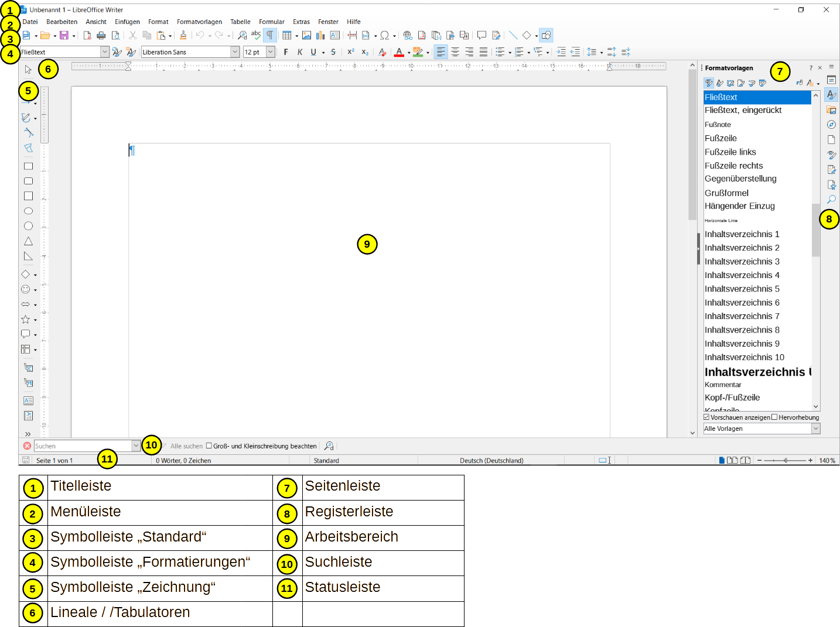Enable Groß- und Kleinschreibung beachten checkbox
840x627 pixels.
(209, 446)
